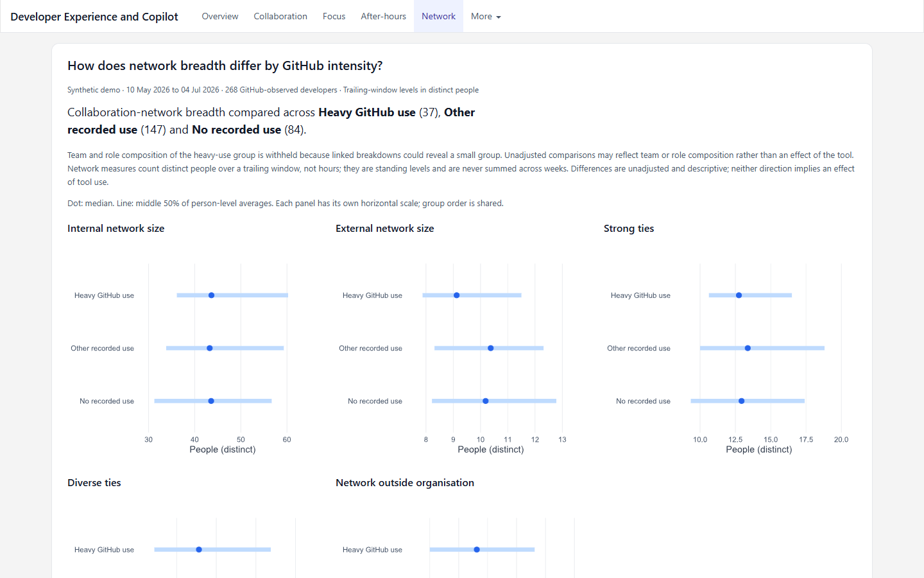This screenshot has width=924, height=578.
Task: Click the Heavy GitHub use dot in Network outside organisation
Action: [477, 550]
